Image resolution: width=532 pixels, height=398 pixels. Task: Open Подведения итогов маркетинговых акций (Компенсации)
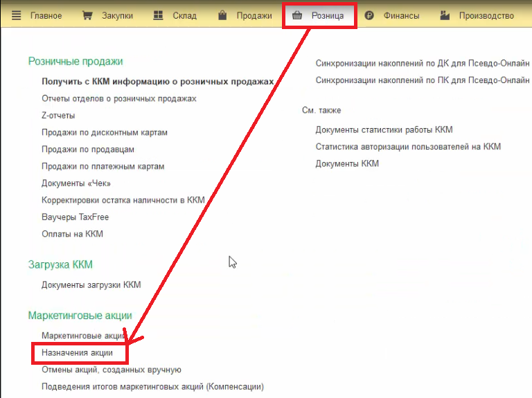coord(152,386)
